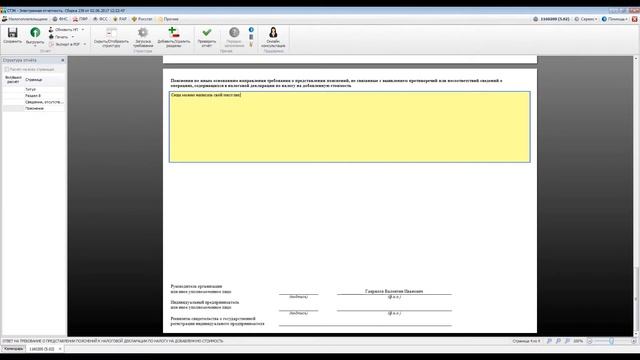
Task: Click the Загрузка требования button label
Action: tap(143, 43)
